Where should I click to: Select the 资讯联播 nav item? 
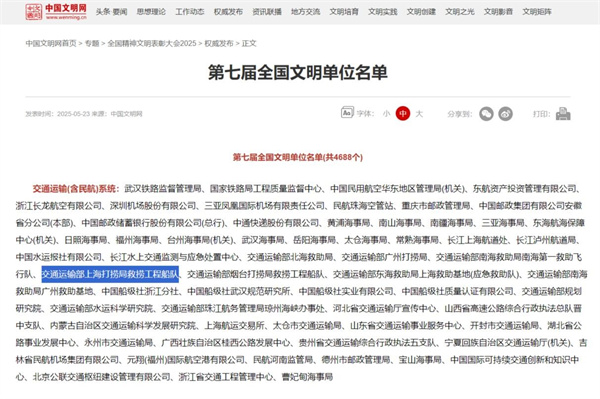point(267,12)
